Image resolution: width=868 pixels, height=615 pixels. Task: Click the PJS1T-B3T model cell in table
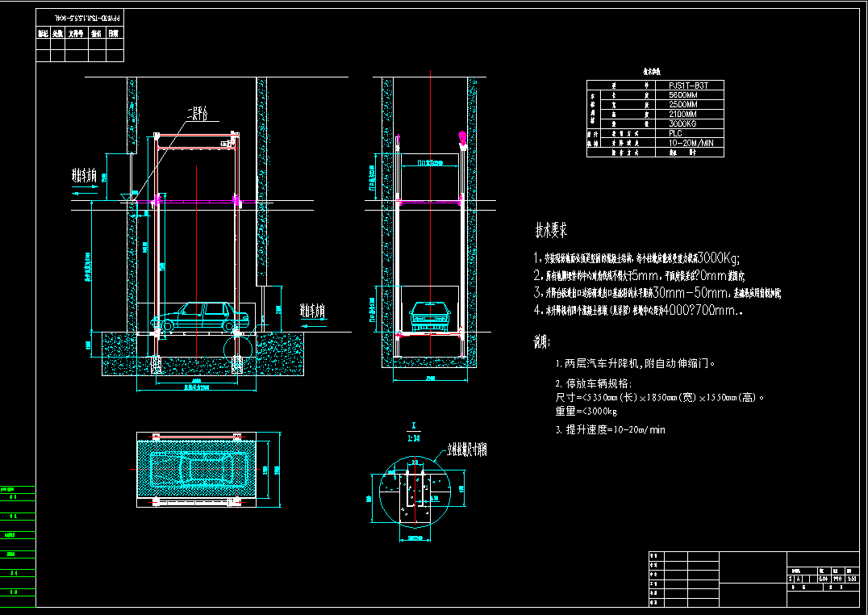(x=688, y=85)
